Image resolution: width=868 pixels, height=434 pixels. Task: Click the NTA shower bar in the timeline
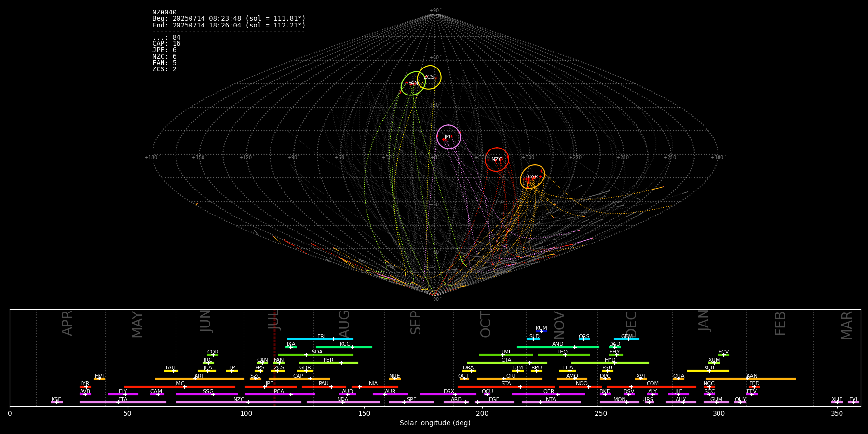551,402
